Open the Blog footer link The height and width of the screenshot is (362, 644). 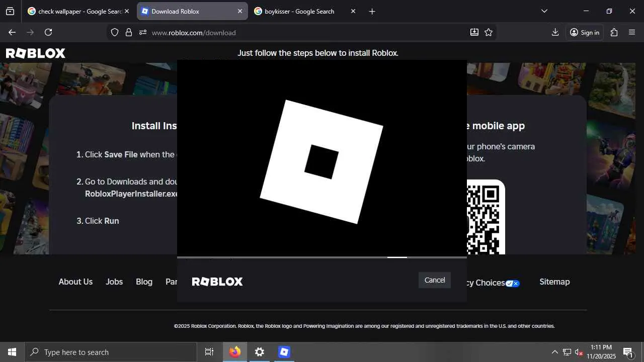[x=144, y=282]
